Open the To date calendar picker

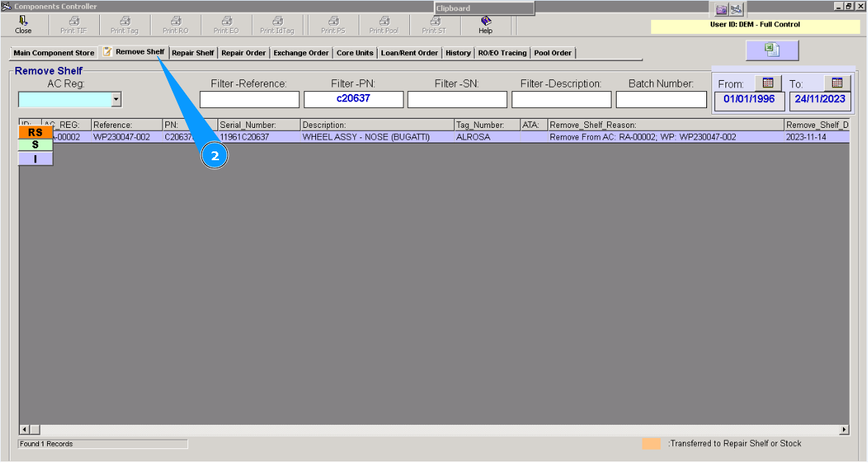[x=837, y=83]
